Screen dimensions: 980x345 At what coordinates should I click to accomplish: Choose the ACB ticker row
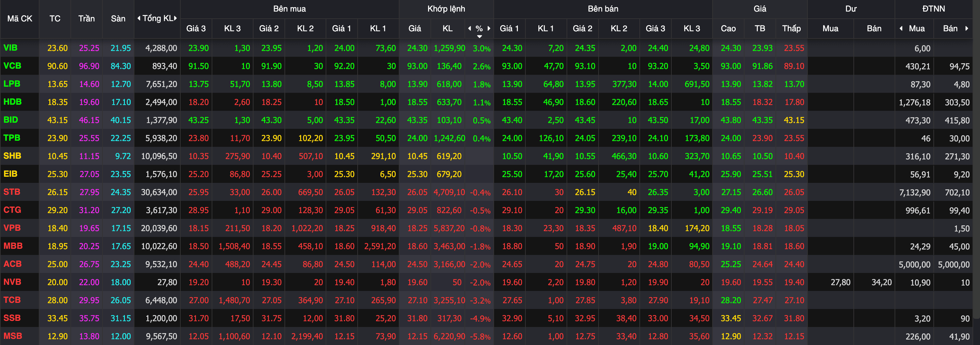12,264
